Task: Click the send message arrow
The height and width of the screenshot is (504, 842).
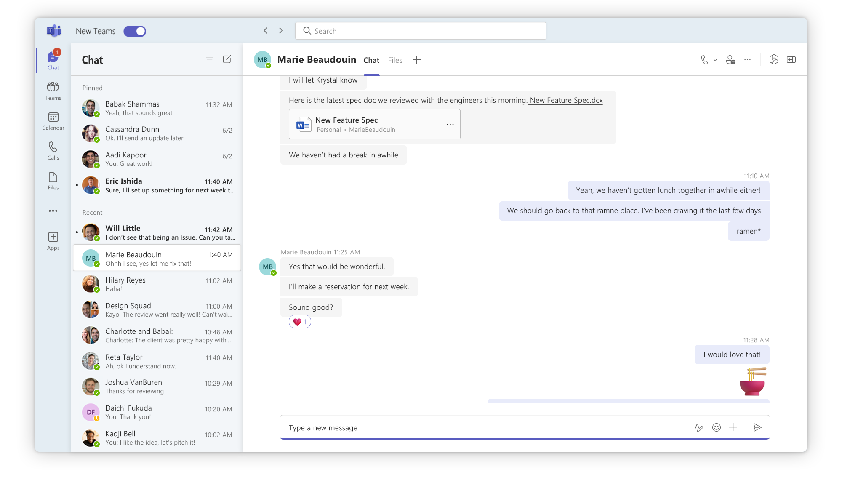Action: click(757, 427)
